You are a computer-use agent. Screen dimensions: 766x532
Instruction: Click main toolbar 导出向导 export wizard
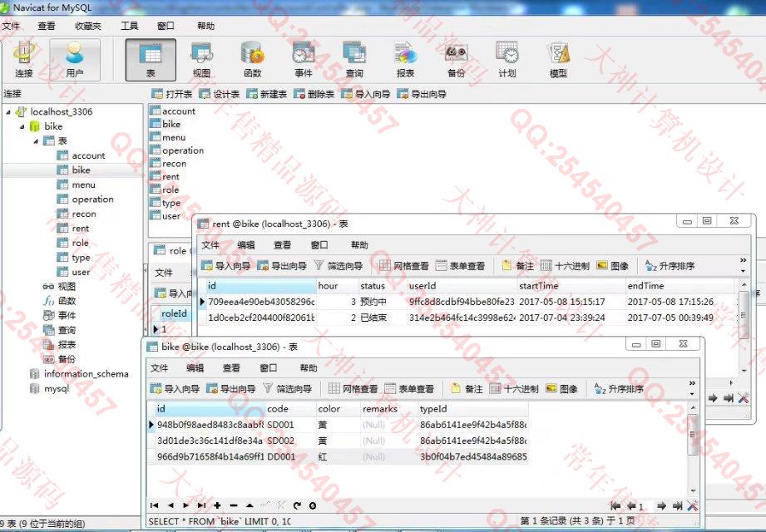tap(422, 94)
